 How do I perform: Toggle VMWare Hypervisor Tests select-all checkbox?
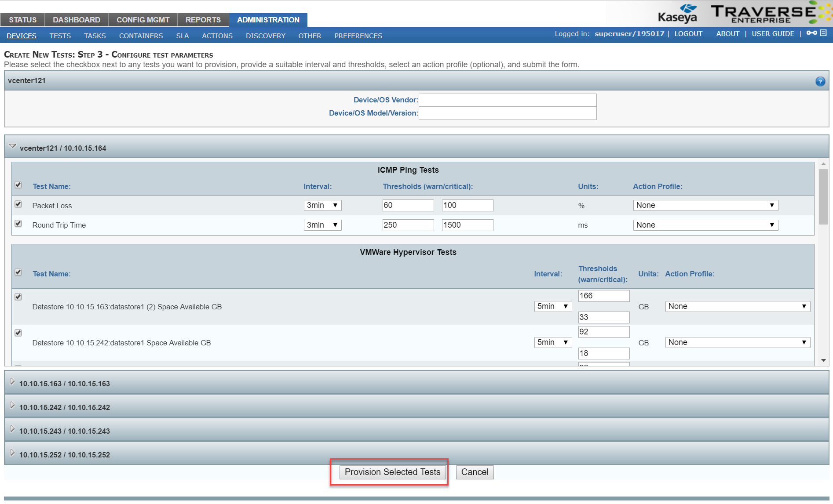pos(18,272)
